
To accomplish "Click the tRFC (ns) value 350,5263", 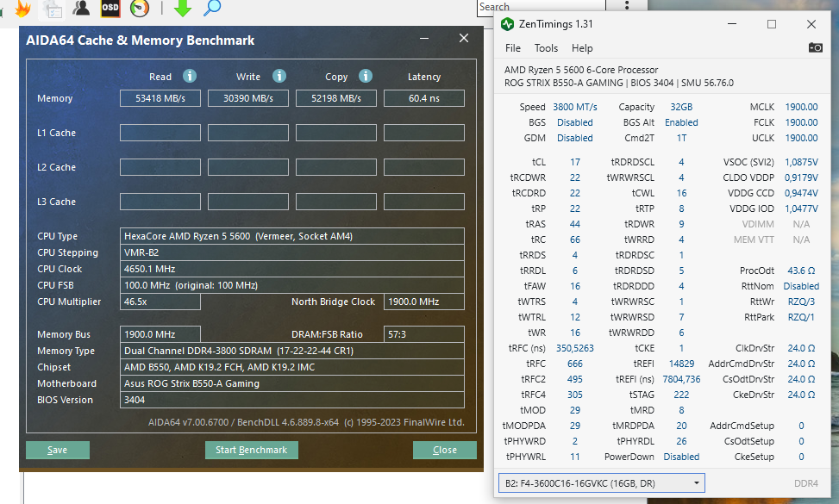I will point(574,348).
